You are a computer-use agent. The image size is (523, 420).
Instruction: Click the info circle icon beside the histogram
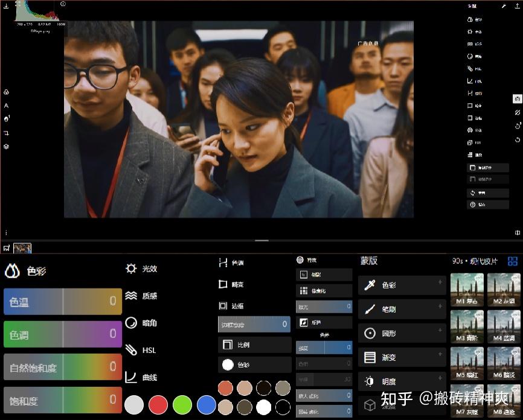tap(63, 4)
